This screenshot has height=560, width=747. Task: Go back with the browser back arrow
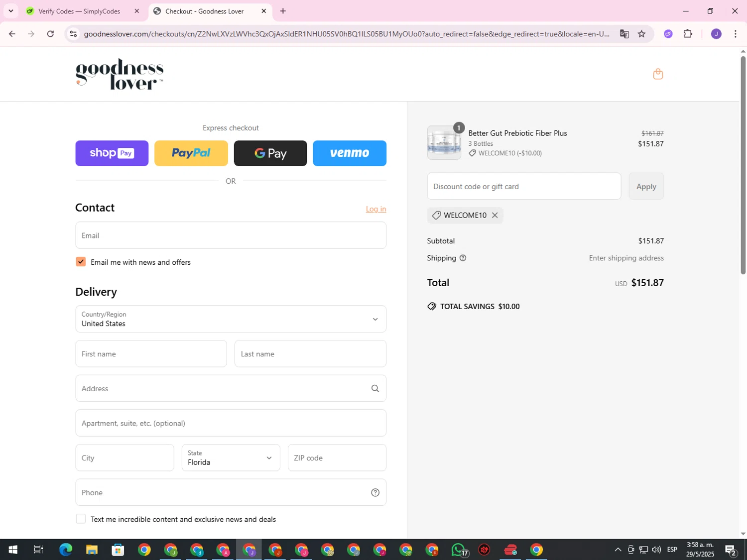12,34
